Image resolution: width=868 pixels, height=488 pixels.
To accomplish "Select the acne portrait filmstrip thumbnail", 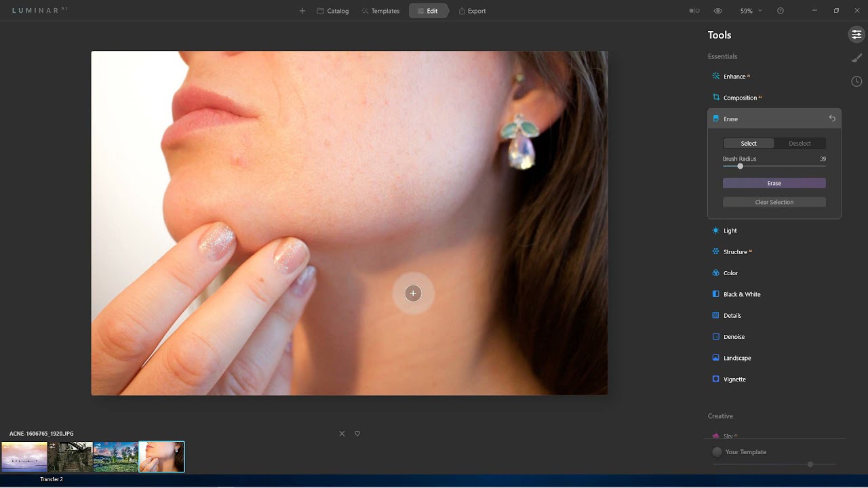I will tap(161, 457).
